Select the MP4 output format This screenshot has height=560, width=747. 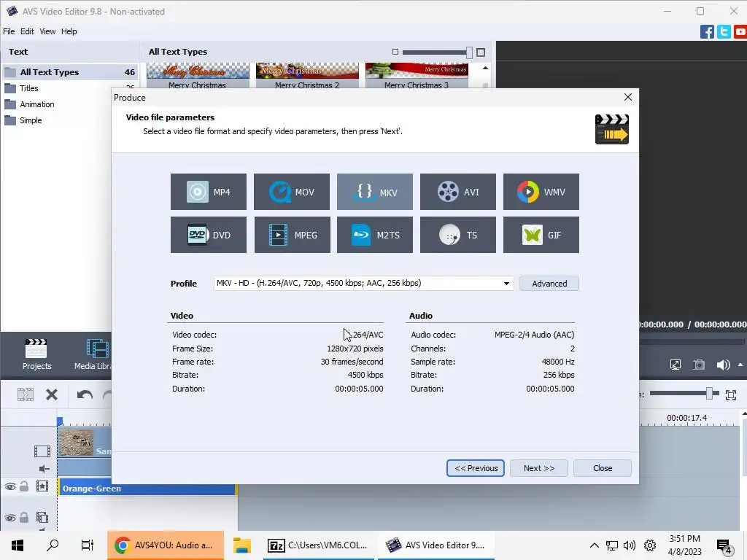click(209, 192)
